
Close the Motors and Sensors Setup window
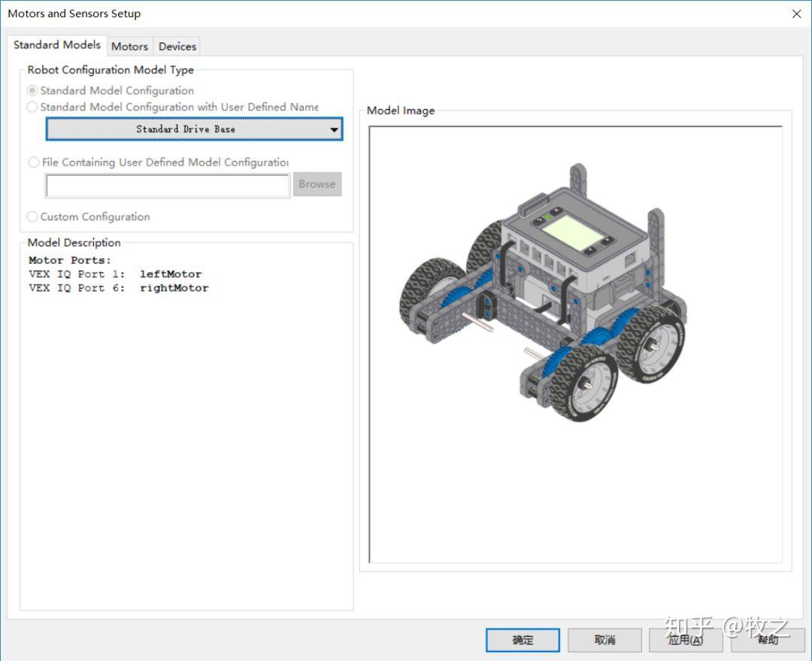(796, 14)
